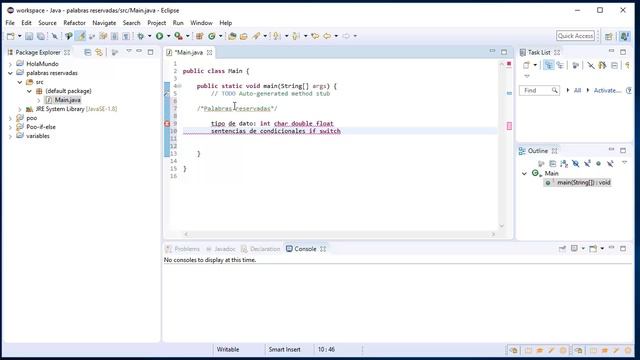Click pink error marker in overview ruler
Viewport: 640px width, 360px height.
coord(509,126)
